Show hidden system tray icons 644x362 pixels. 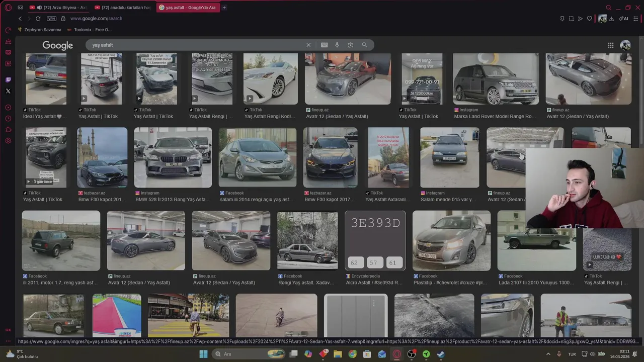point(548,354)
